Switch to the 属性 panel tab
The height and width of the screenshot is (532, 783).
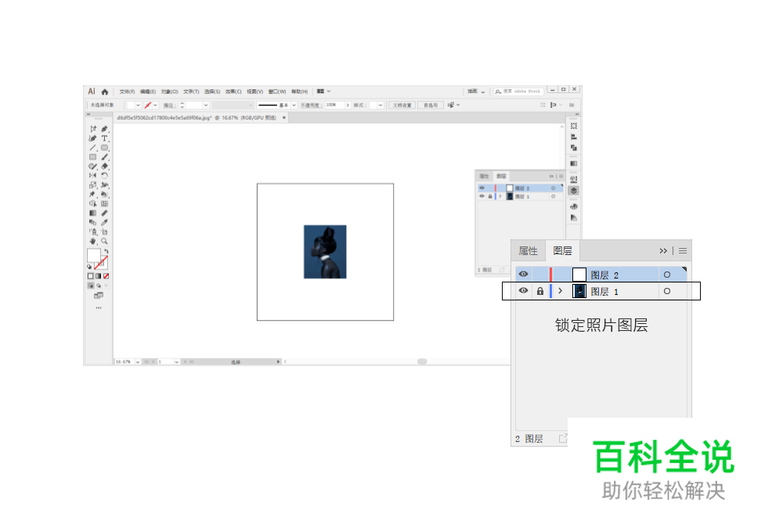(x=527, y=250)
